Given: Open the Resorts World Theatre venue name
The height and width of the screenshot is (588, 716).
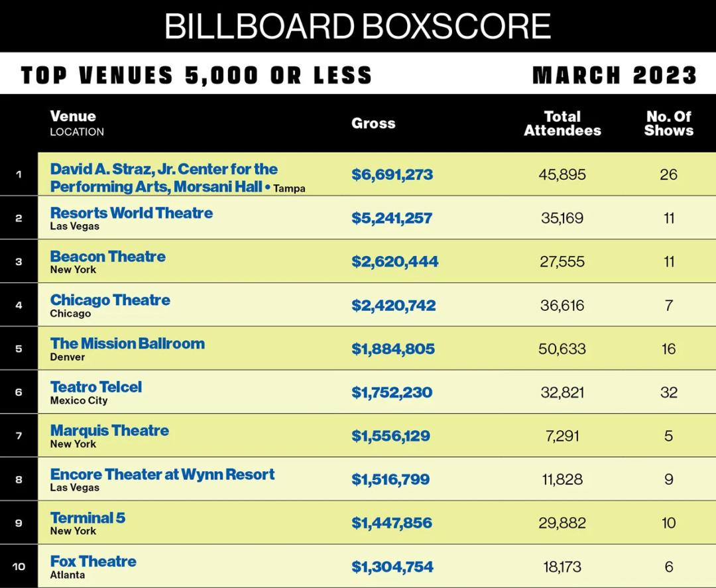Looking at the screenshot, I should coord(131,213).
